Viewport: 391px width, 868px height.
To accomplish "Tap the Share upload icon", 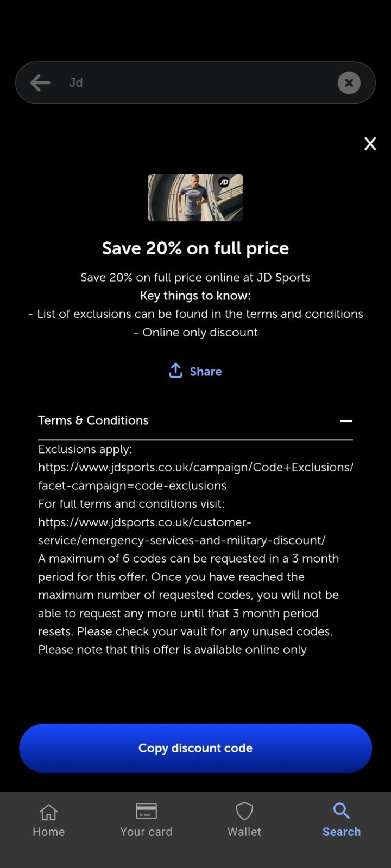I will 175,371.
